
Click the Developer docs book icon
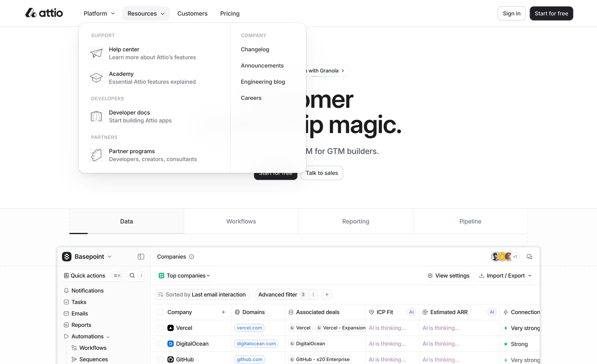coord(96,116)
